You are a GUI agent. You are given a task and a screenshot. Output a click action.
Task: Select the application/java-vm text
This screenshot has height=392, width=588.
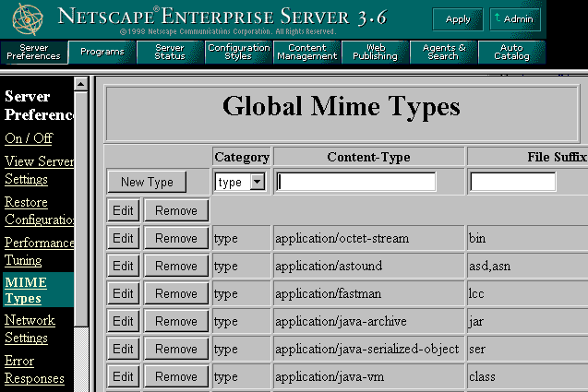click(330, 377)
